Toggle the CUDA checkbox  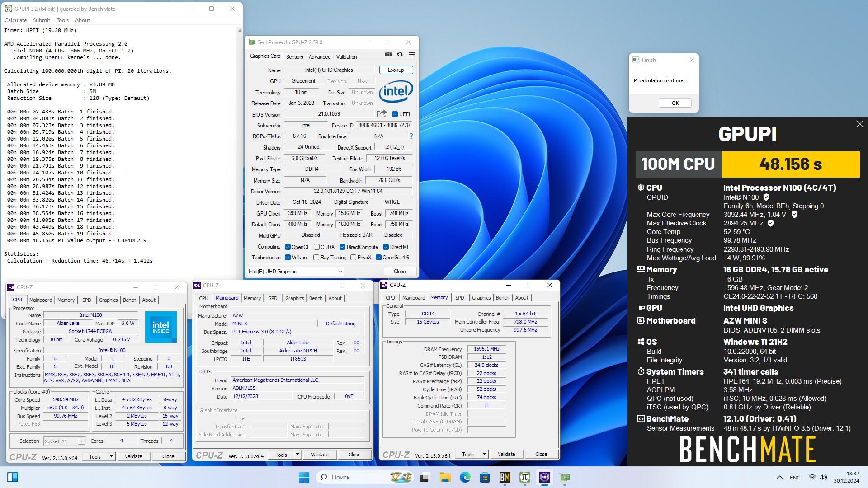(316, 247)
